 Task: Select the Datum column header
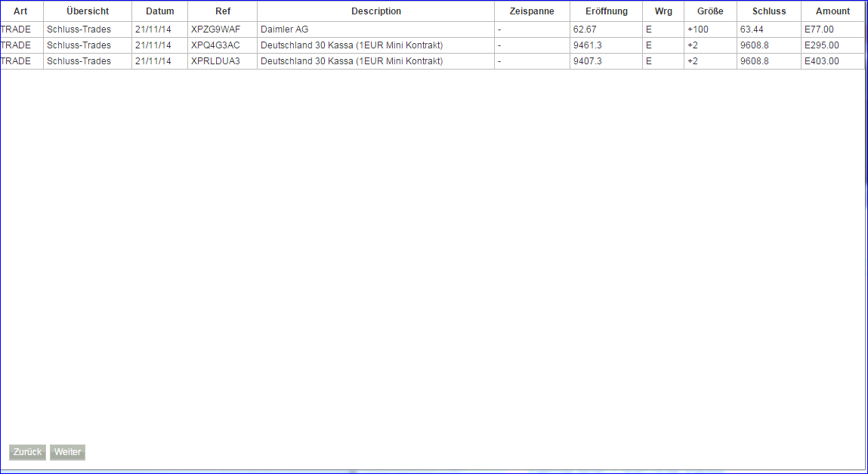tap(160, 11)
